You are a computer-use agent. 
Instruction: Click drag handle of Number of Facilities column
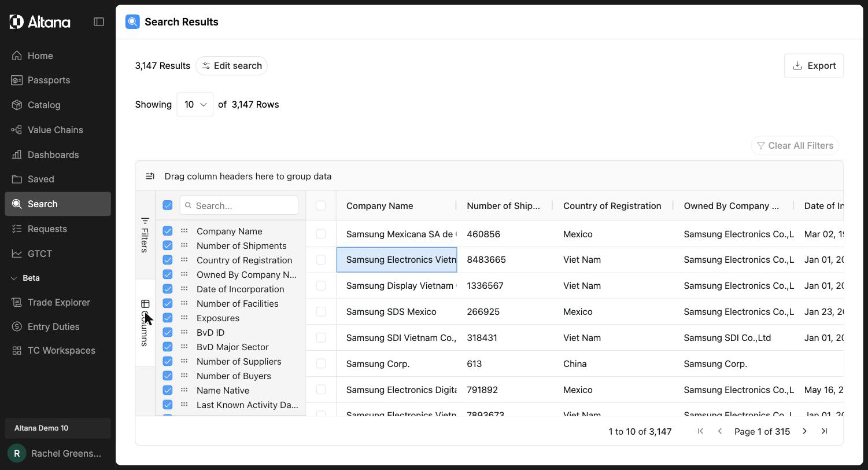tap(184, 303)
